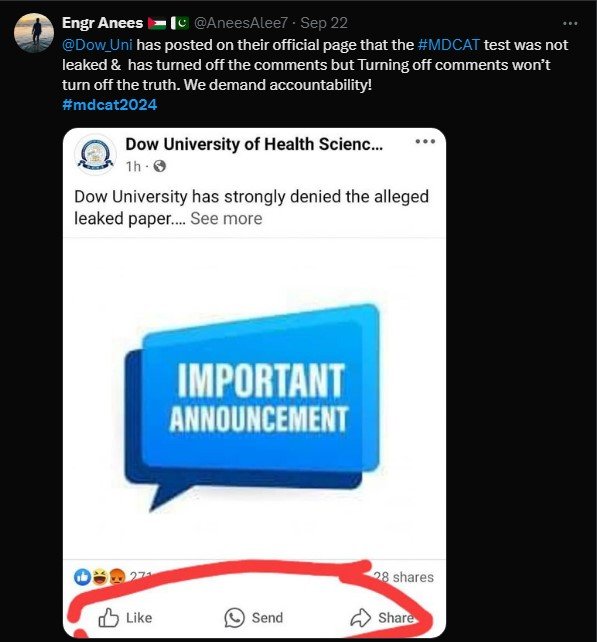View the 28 shares count
This screenshot has height=642, width=597.
(403, 577)
